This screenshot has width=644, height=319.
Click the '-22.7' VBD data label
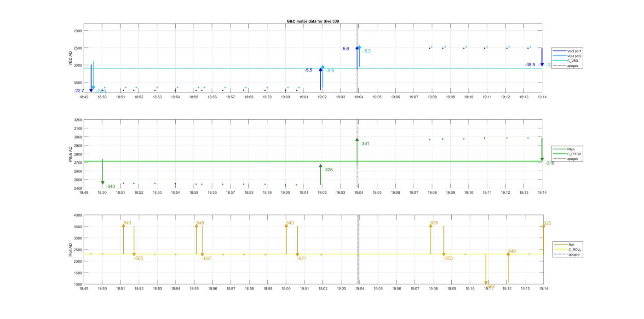coord(79,91)
